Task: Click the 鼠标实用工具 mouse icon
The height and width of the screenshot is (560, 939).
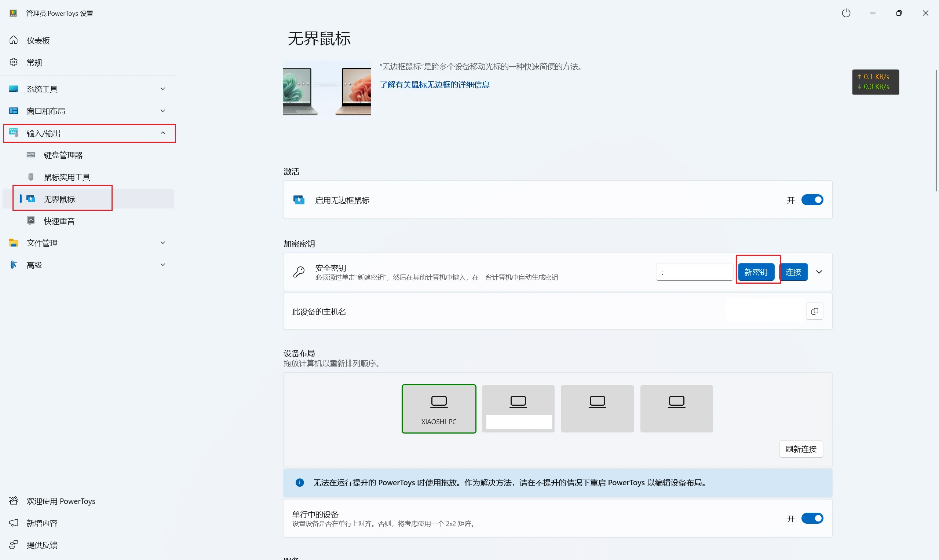Action: (31, 177)
